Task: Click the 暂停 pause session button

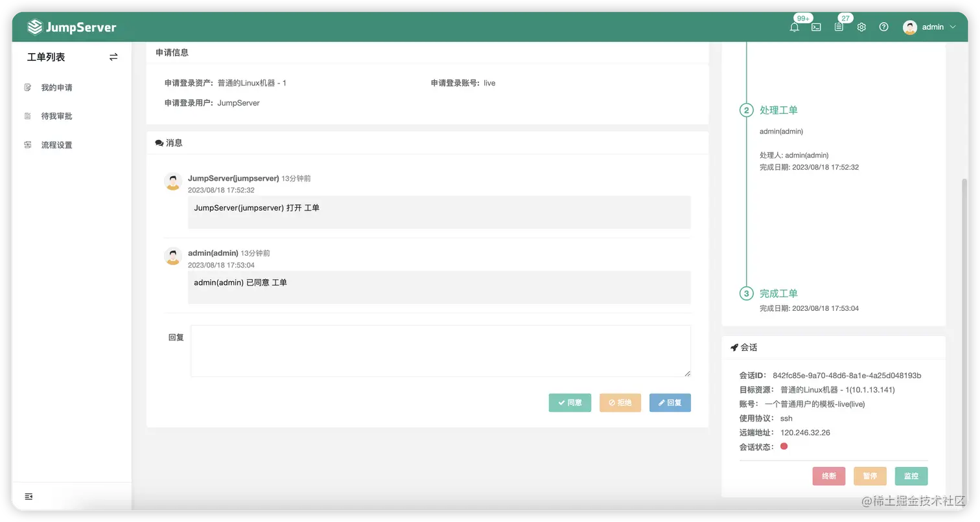Action: [870, 476]
